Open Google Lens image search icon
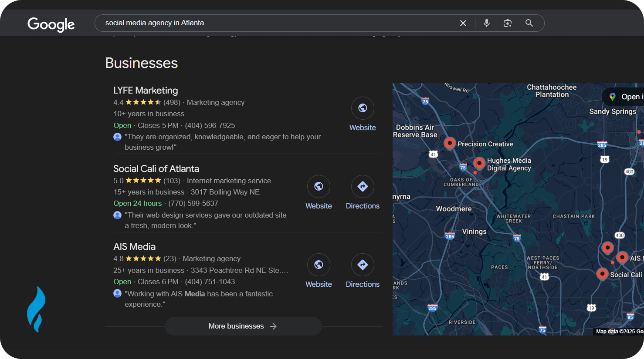 [508, 23]
